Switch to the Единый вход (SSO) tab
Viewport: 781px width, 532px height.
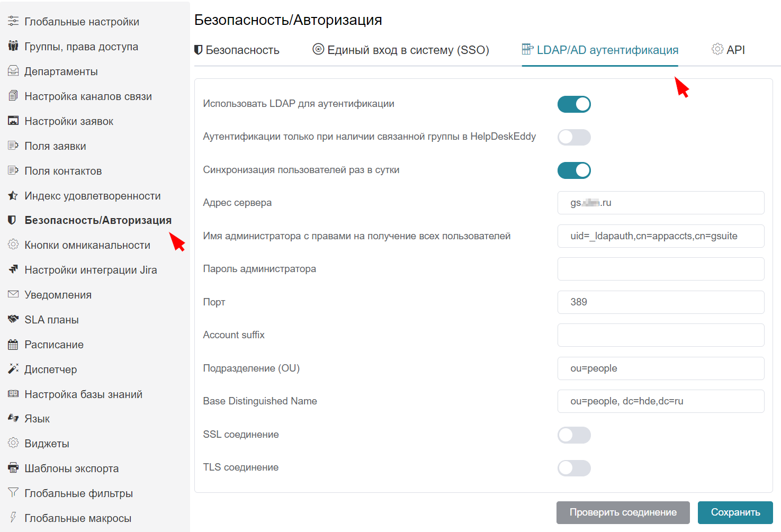tap(401, 50)
